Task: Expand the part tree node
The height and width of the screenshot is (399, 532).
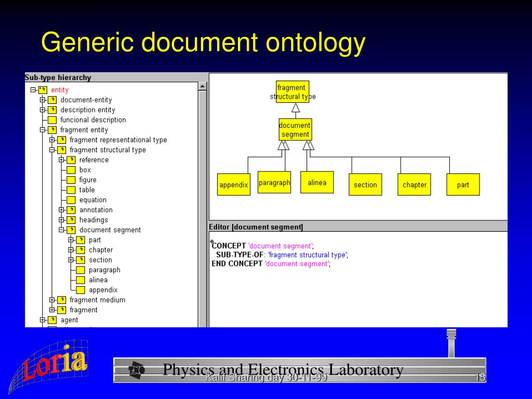Action: click(x=71, y=240)
